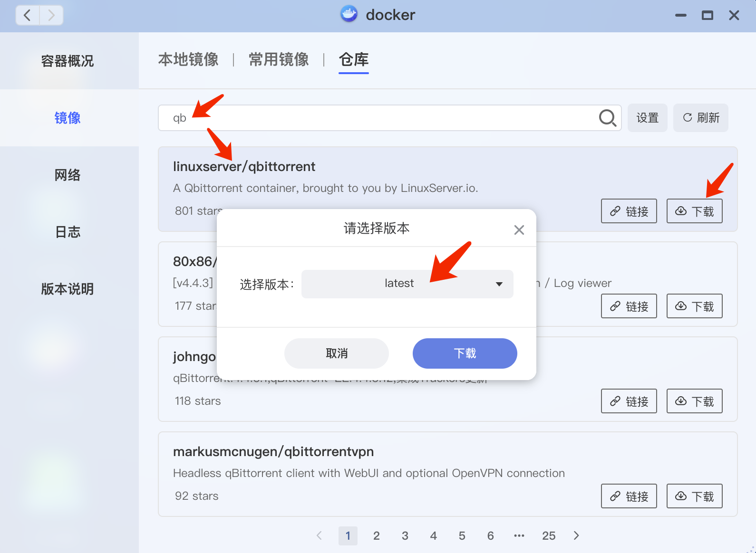Image resolution: width=756 pixels, height=553 pixels.
Task: Click 下载 for the 118 stars image
Action: (695, 401)
